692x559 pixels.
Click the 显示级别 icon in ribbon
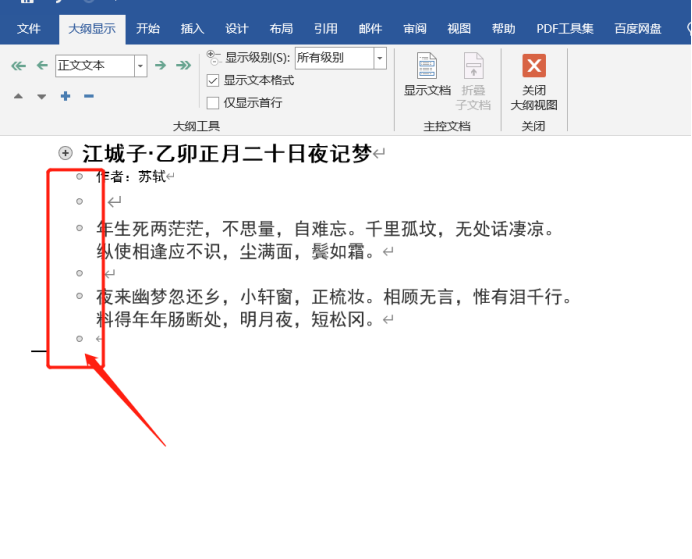(213, 57)
